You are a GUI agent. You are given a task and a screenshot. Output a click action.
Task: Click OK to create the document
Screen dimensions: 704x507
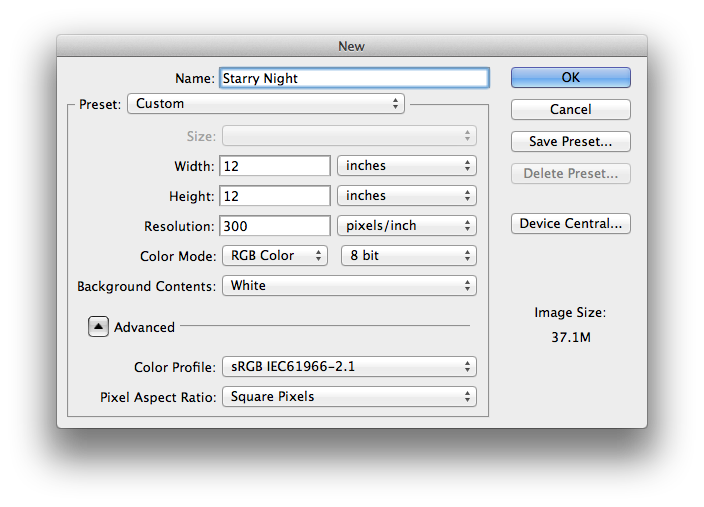coord(571,78)
